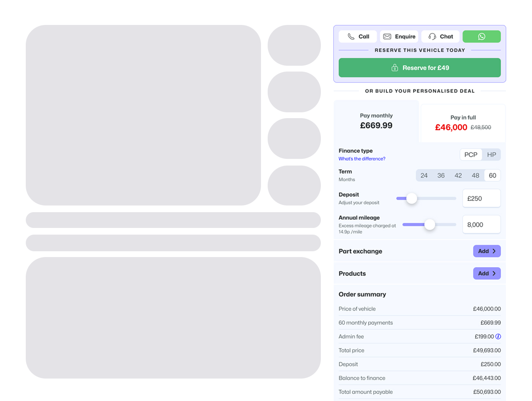This screenshot has width=532, height=401.
Task: Click Reserve for £49 text
Action: coord(426,68)
